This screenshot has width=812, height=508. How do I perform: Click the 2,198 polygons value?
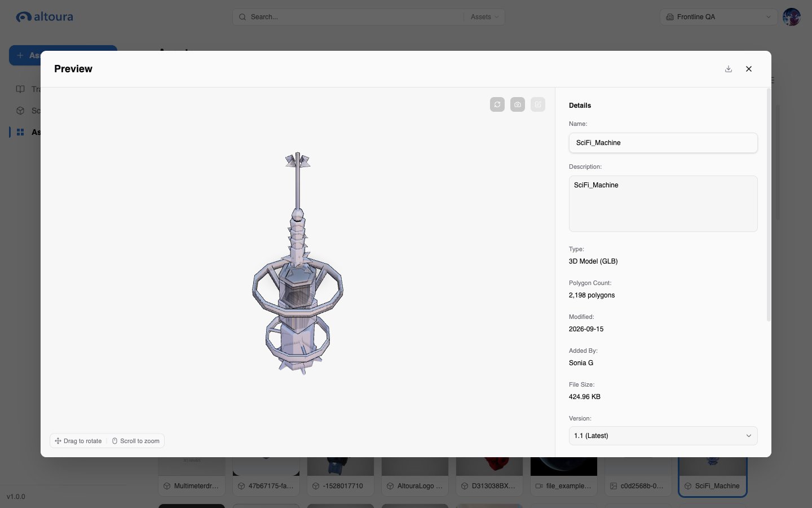(x=592, y=295)
